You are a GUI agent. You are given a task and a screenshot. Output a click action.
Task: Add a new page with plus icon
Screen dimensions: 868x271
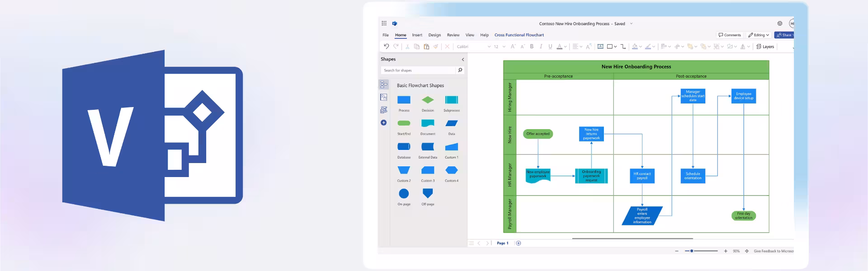click(x=519, y=243)
